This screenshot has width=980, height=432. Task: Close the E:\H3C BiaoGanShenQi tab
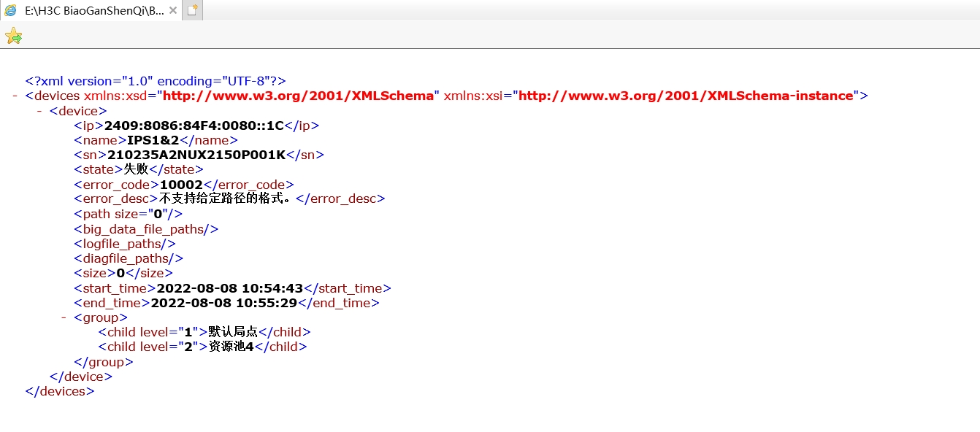tap(172, 11)
